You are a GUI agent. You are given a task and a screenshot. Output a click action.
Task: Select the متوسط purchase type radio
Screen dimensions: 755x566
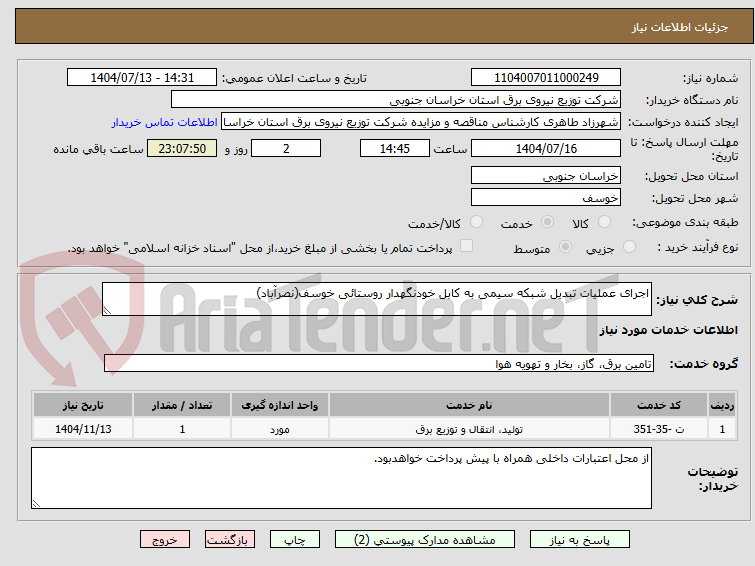pos(565,247)
